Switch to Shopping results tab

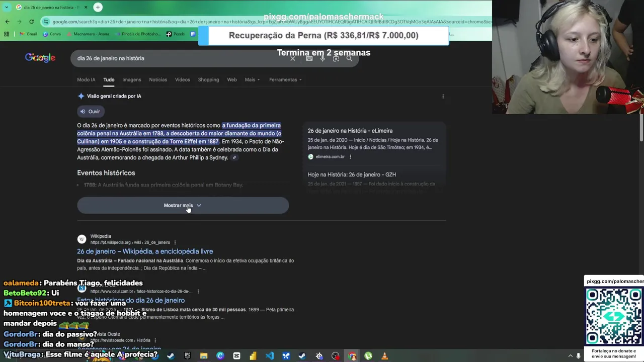[x=208, y=79]
